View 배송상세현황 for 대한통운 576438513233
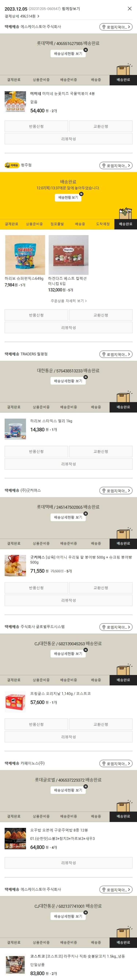 (x=68, y=381)
